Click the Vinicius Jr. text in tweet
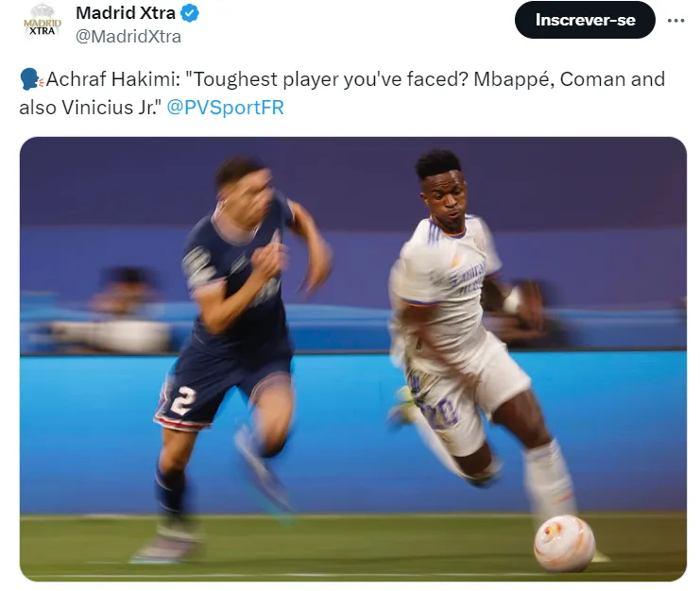This screenshot has width=700, height=591. (x=110, y=108)
